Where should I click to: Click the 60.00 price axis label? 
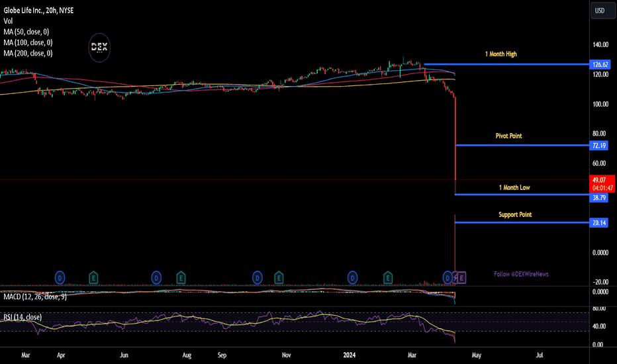599,163
